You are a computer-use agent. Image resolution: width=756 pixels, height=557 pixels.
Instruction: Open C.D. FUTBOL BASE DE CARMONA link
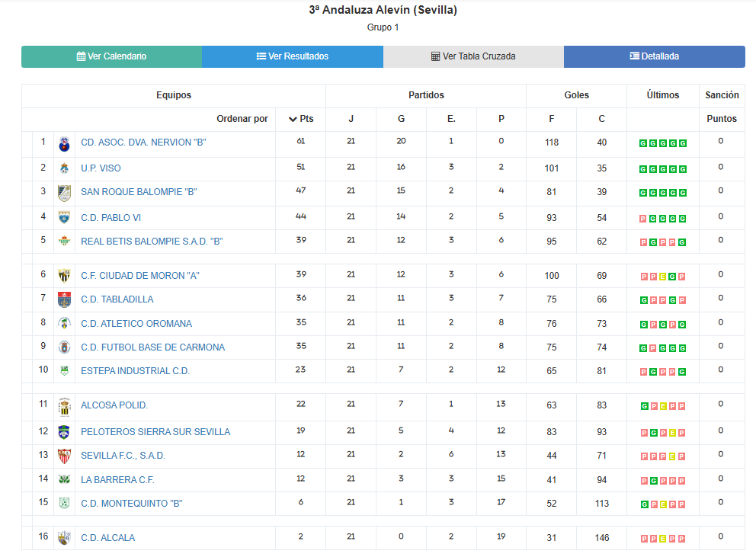(153, 347)
